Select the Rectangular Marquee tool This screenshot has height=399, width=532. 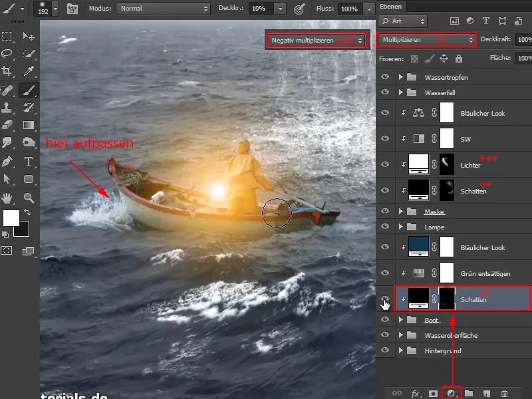click(7, 36)
